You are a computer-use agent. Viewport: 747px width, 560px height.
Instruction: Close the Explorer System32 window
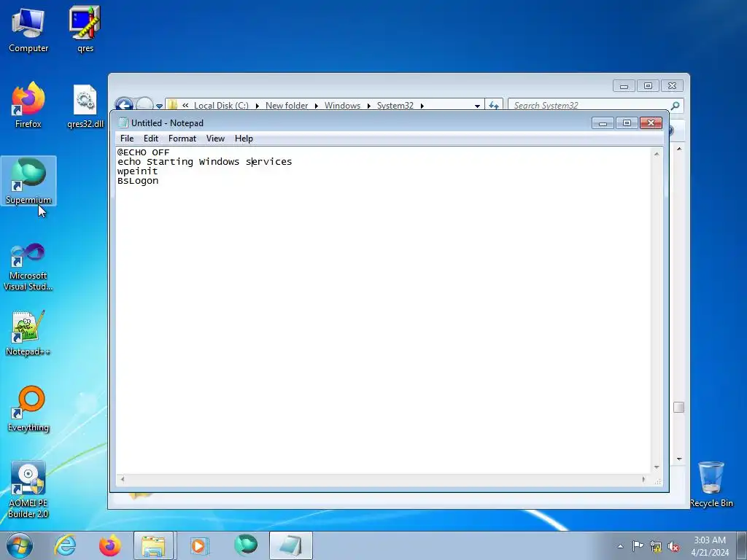pos(672,86)
